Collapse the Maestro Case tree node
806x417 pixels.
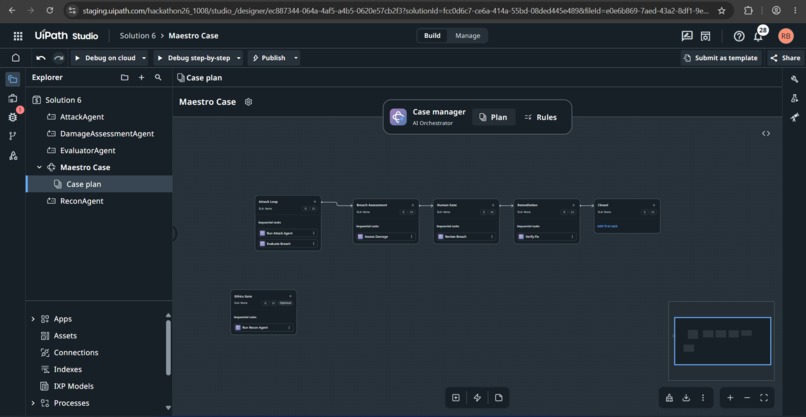click(39, 168)
